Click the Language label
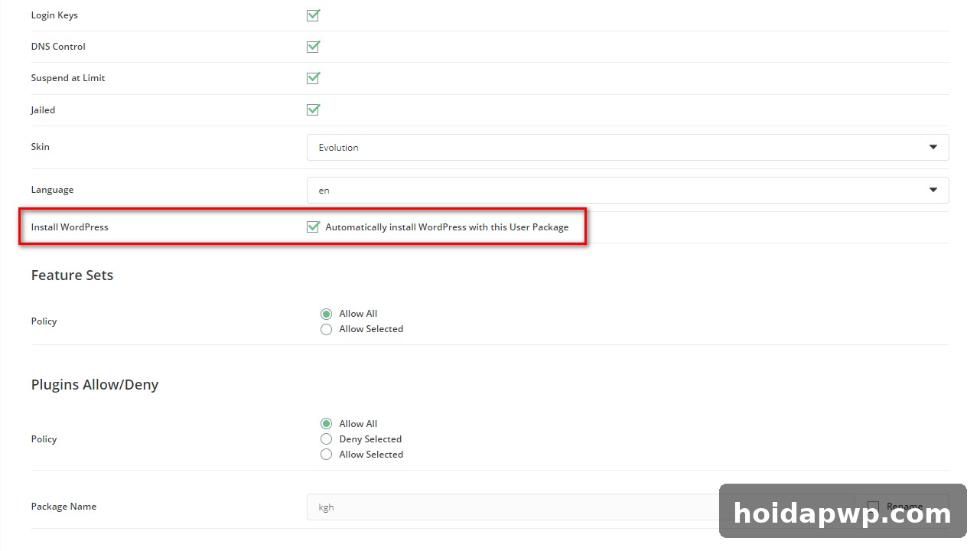Image resolution: width=980 pixels, height=551 pixels. point(52,190)
